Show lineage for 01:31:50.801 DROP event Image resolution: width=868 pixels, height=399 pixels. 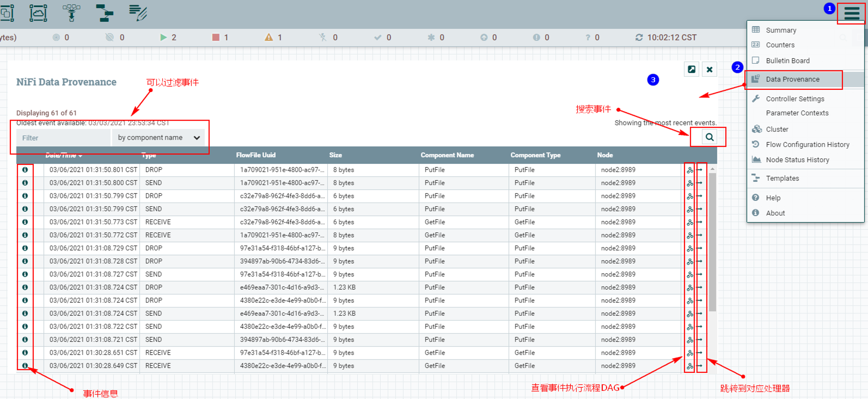690,170
